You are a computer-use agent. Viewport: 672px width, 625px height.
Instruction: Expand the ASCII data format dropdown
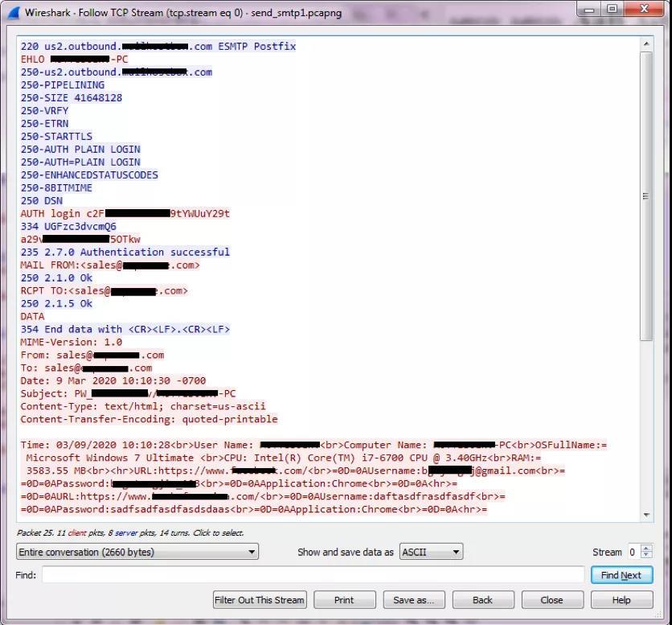[431, 552]
